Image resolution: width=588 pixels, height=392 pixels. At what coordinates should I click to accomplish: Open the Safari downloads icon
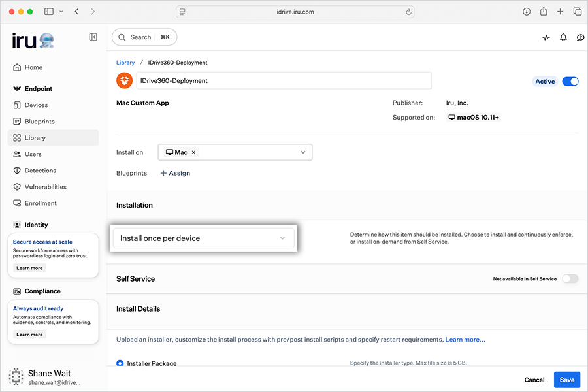(527, 12)
